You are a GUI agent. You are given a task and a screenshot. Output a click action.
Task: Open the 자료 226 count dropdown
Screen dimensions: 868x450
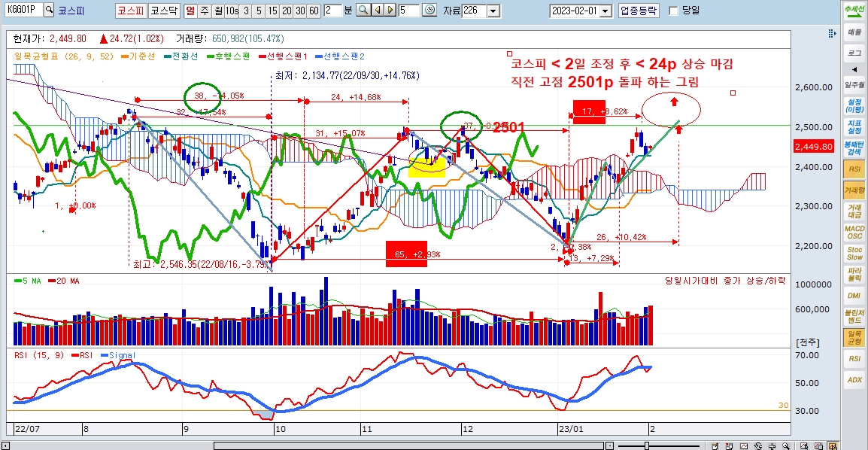point(493,11)
